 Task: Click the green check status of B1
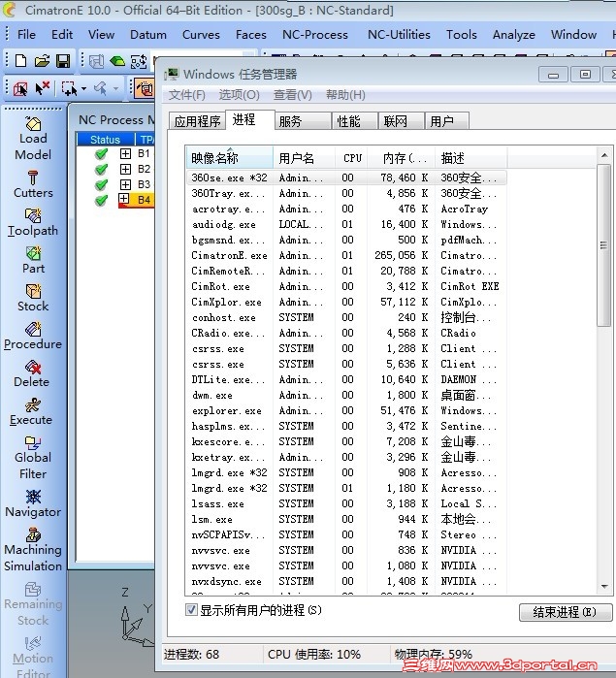pos(101,153)
